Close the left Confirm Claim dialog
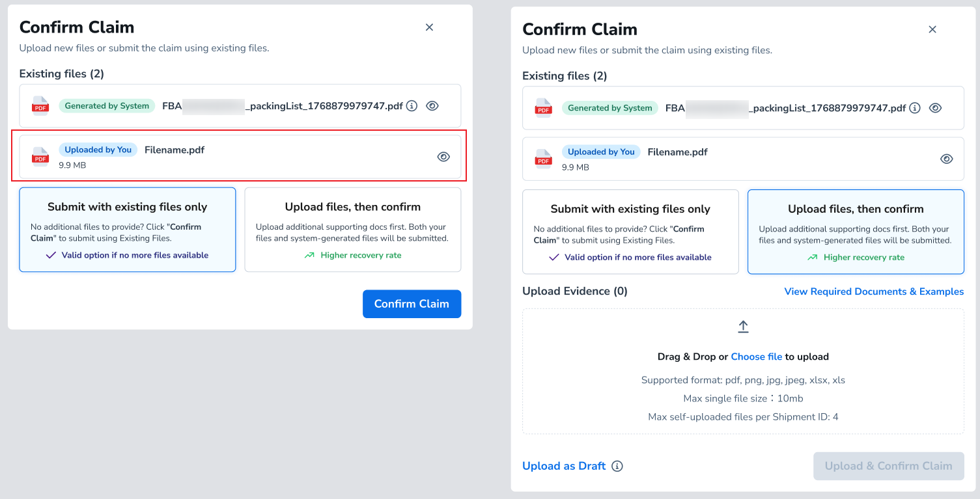 coord(429,27)
